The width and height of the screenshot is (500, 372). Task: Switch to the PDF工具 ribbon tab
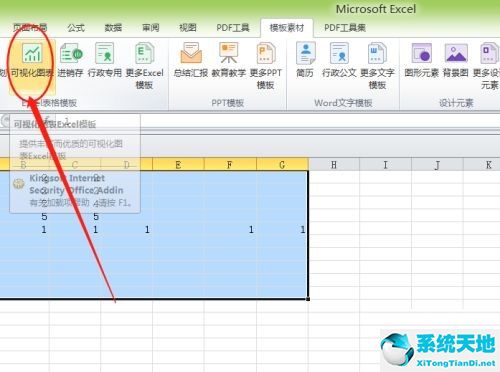click(x=233, y=28)
